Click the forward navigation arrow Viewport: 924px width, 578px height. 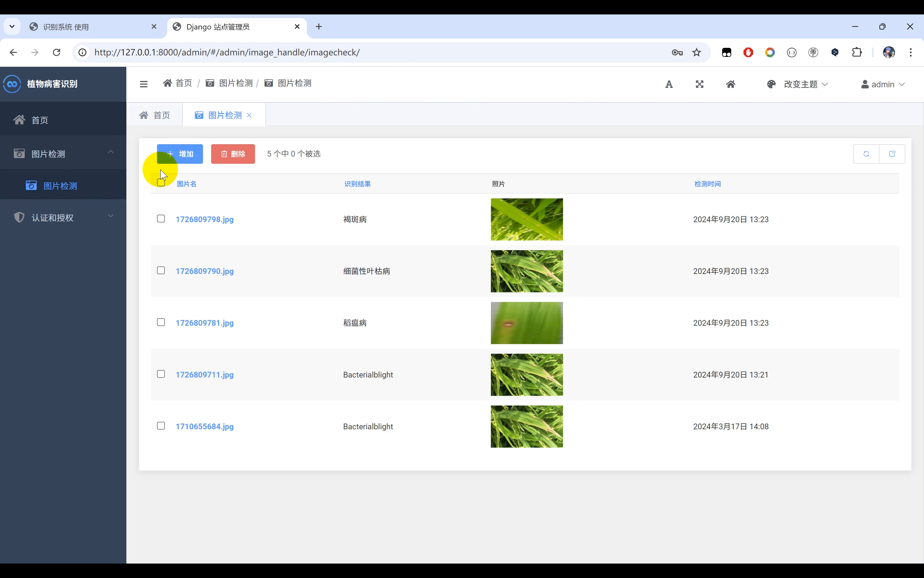35,52
